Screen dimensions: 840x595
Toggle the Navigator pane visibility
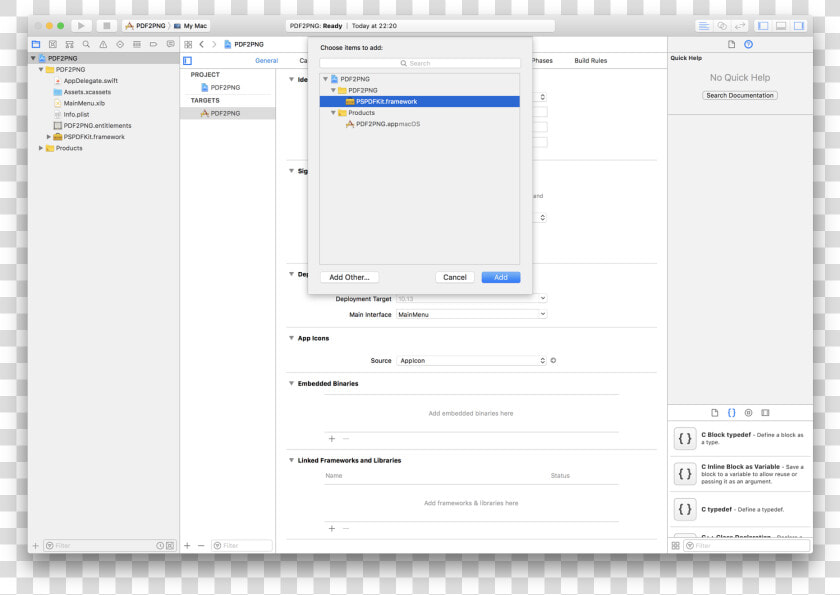pos(763,26)
